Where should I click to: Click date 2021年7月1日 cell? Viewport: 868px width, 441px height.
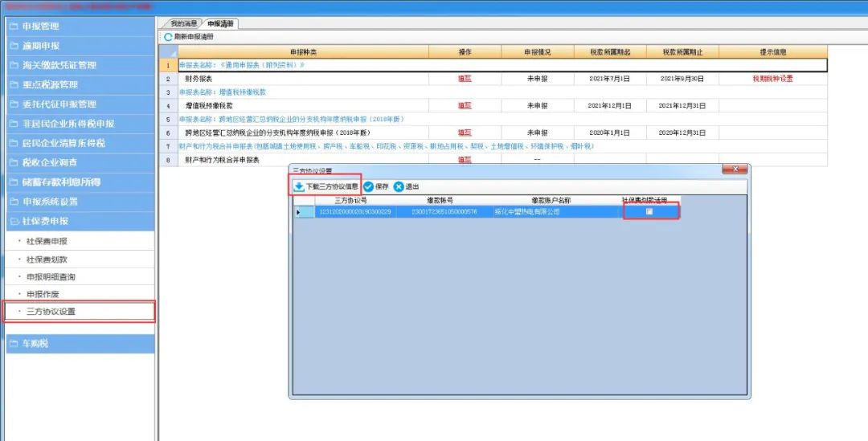[610, 80]
